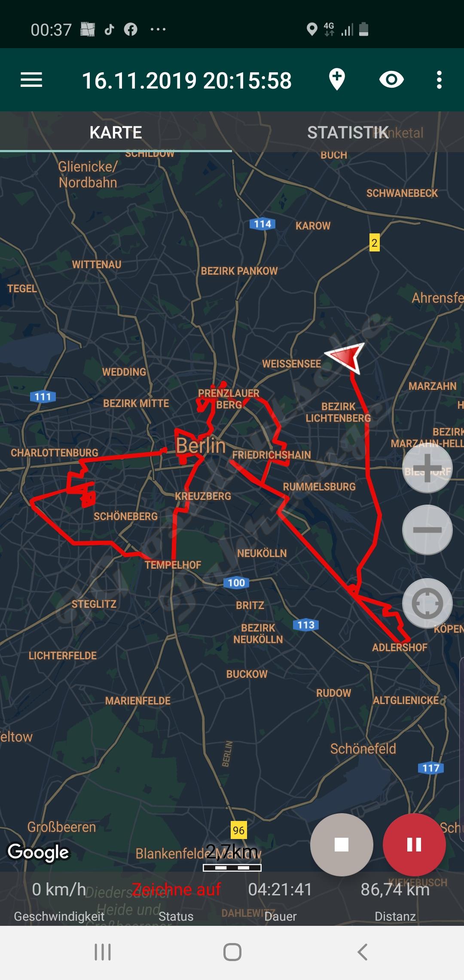Switch to the STATISTIK tab
This screenshot has width=464, height=980.
(348, 132)
